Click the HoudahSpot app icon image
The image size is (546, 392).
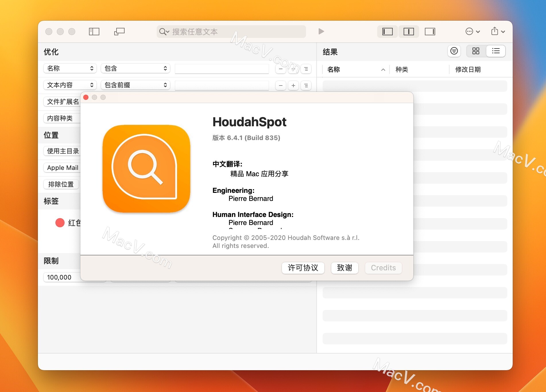(146, 169)
